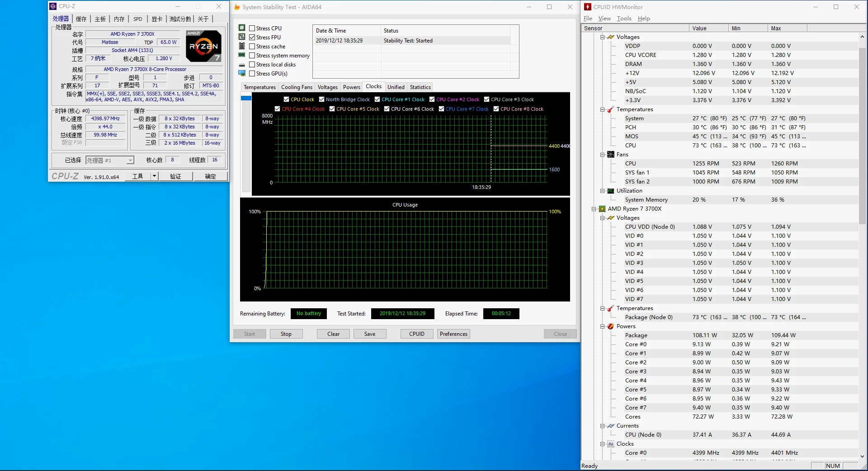
Task: Click the Stress local disks drive icon
Action: (x=242, y=65)
